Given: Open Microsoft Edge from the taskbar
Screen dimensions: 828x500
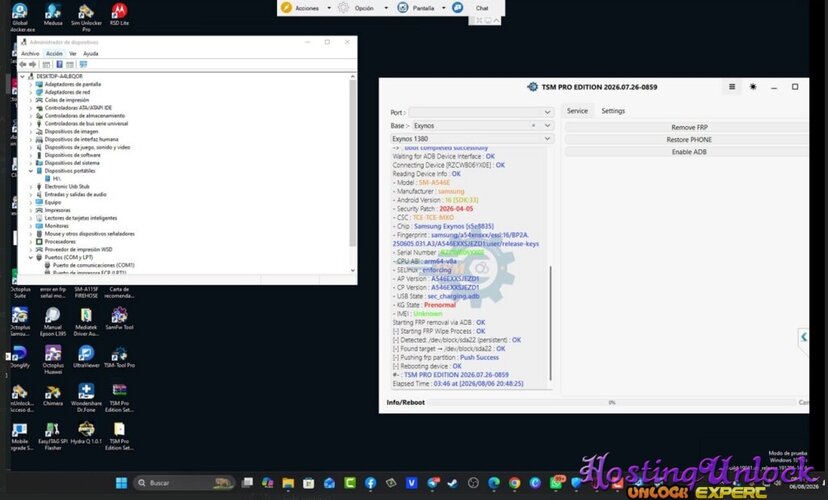Looking at the screenshot, I should click(494, 483).
